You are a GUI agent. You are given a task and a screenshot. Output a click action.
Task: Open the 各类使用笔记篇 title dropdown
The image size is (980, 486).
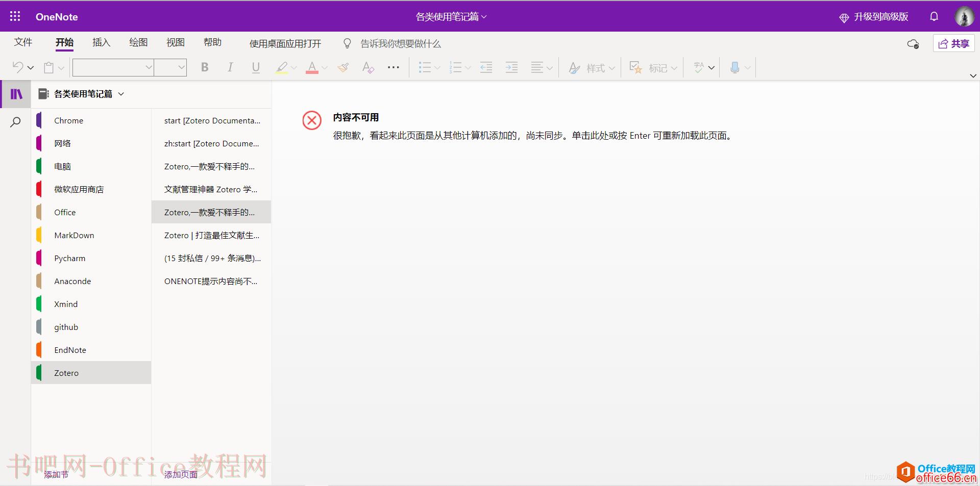point(451,17)
